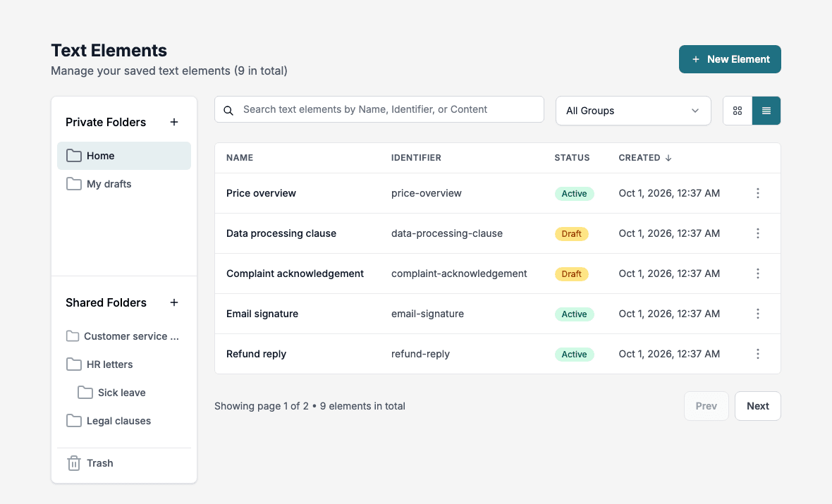Open the My drafts folder

124,183
